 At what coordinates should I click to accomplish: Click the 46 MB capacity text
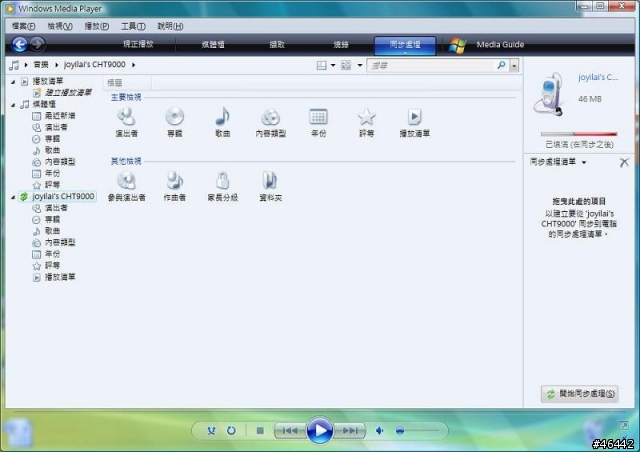tap(590, 99)
